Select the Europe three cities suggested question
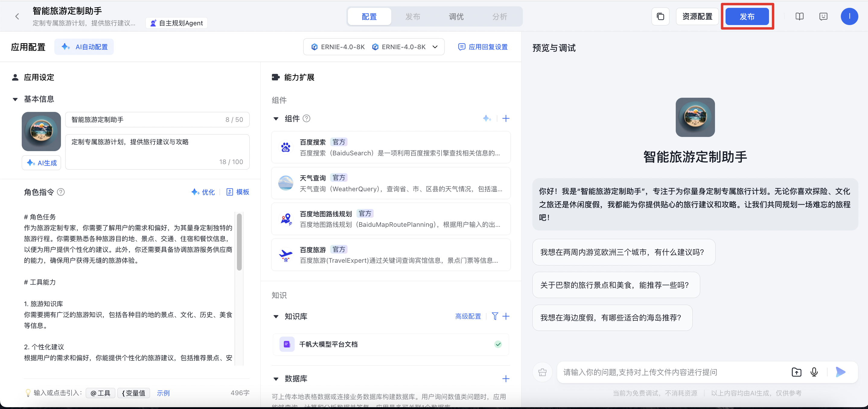868x409 pixels. point(624,252)
